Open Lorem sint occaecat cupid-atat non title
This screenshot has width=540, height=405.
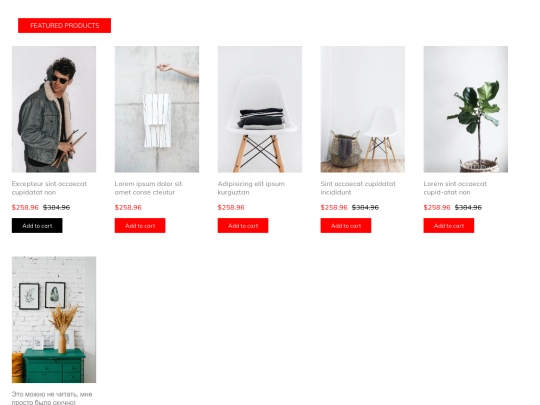pyautogui.click(x=455, y=188)
